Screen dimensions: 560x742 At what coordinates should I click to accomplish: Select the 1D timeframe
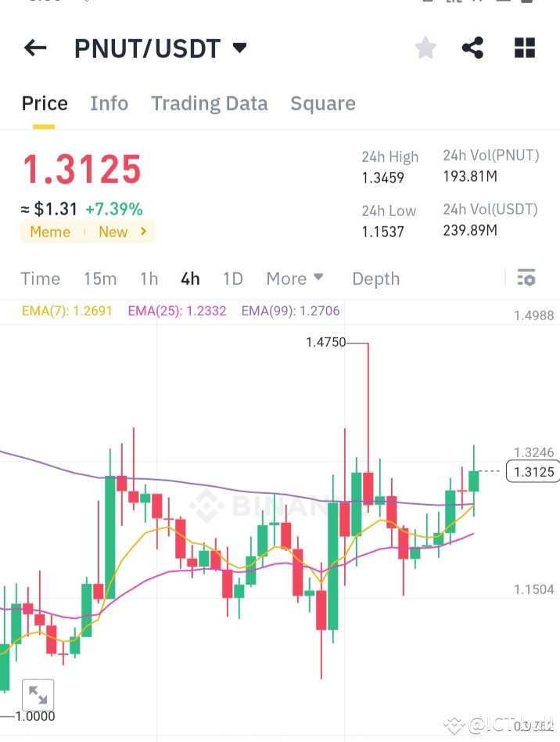233,279
